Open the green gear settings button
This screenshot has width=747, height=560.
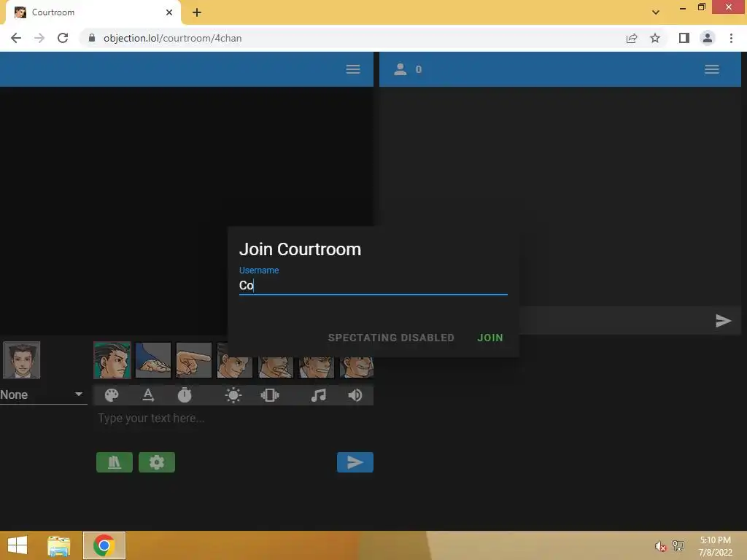point(157,462)
